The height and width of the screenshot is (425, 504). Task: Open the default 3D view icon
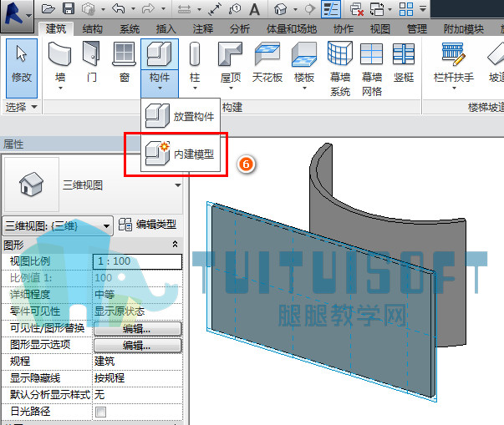280,9
